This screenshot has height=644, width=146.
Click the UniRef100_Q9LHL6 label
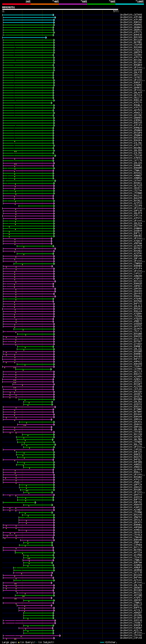(131, 306)
